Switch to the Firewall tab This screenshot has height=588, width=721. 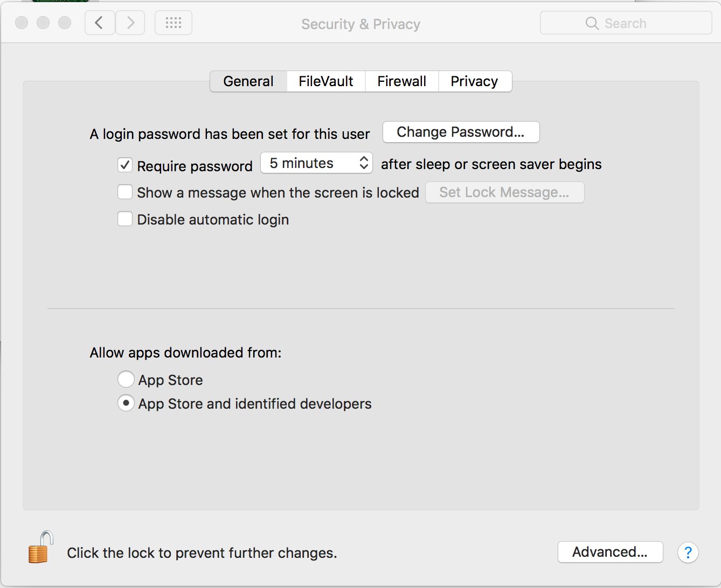coord(401,81)
